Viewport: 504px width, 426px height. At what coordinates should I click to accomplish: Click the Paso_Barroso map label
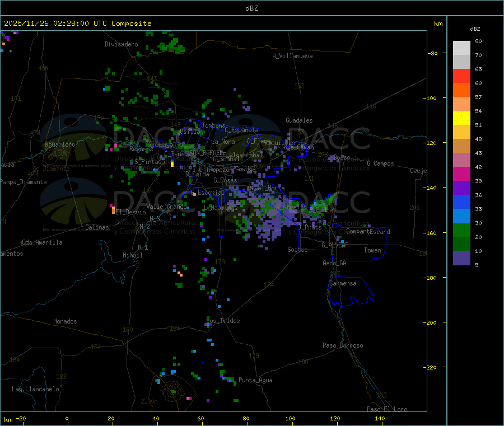(343, 346)
